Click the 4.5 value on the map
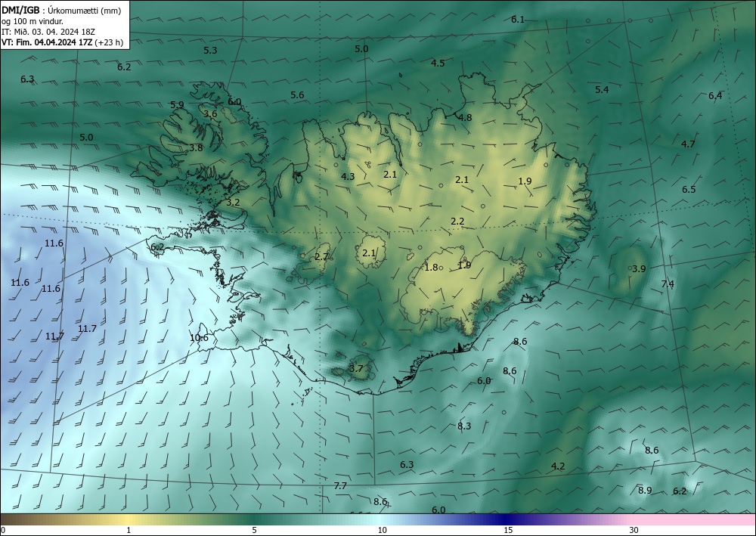This screenshot has width=756, height=536. 438,64
